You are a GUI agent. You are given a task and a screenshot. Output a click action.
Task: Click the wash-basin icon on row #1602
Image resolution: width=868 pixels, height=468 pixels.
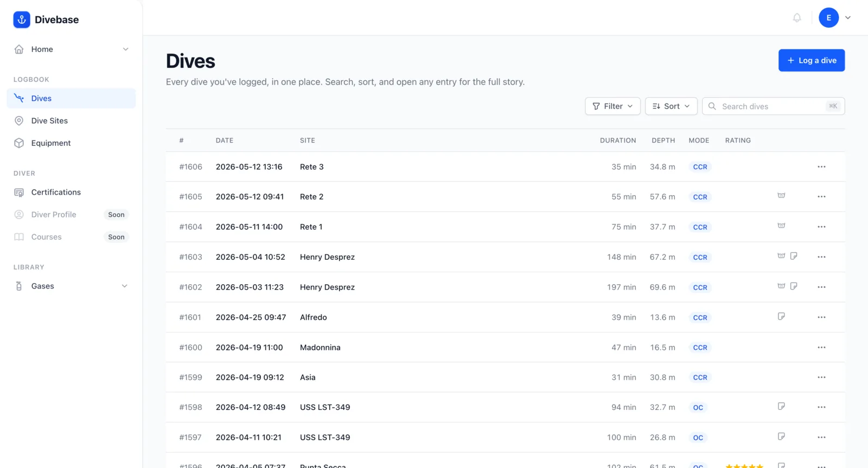[x=781, y=286]
